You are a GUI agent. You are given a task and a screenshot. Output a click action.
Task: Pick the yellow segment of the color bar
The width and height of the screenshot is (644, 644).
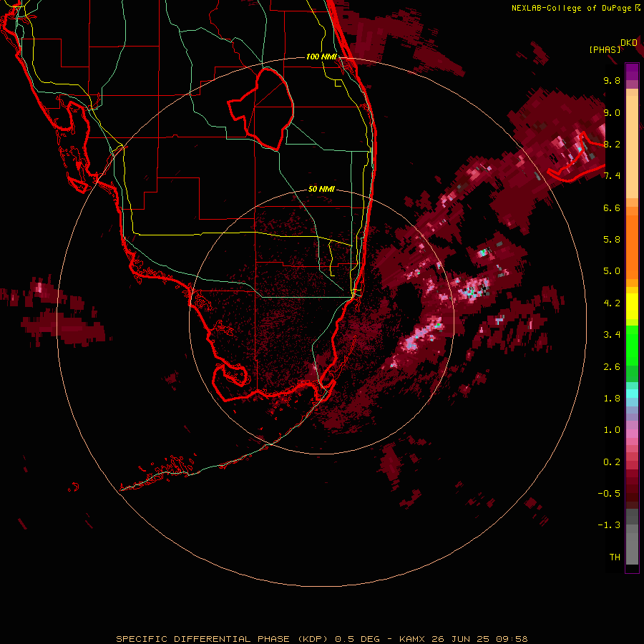[632, 306]
